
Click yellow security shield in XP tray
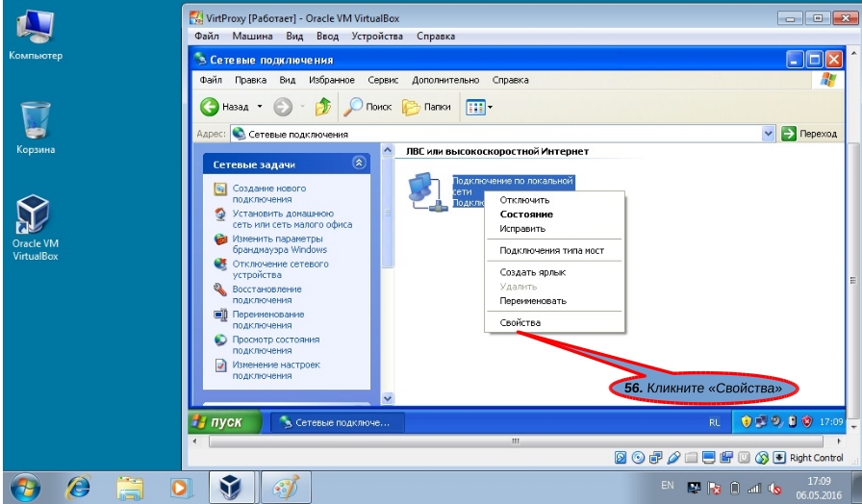pos(746,421)
